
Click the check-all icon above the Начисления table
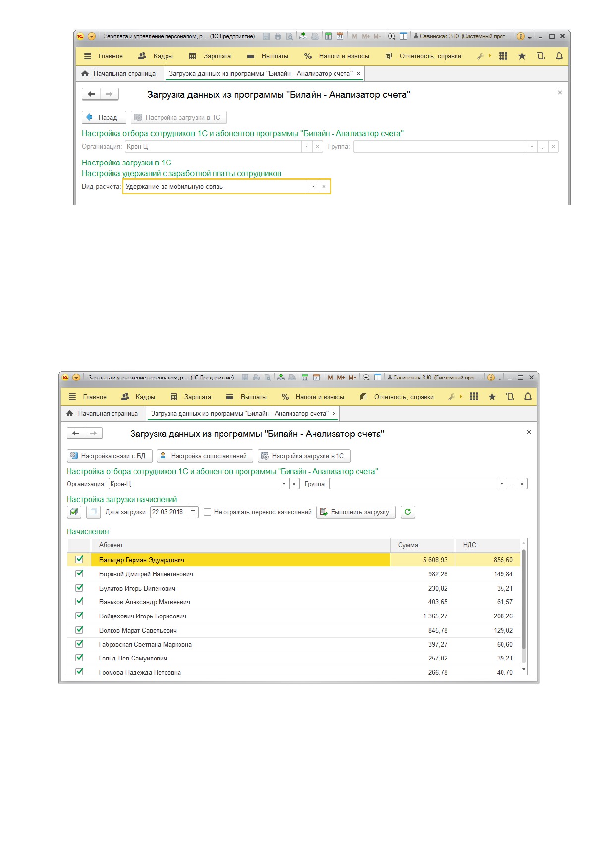coord(74,512)
